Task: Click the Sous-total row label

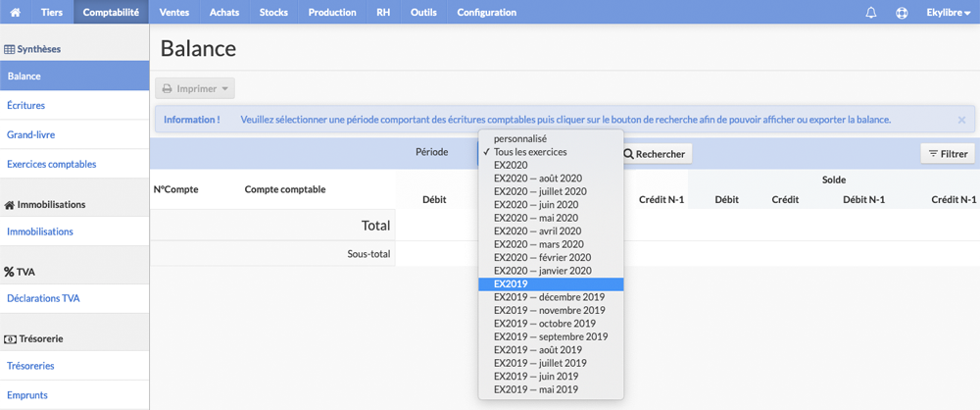Action: 368,254
